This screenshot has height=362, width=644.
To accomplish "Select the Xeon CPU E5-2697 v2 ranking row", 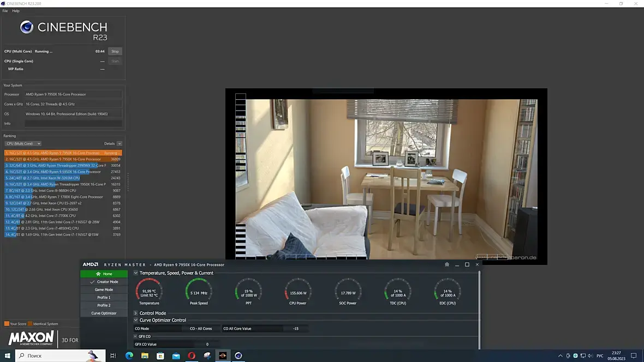I will pyautogui.click(x=63, y=203).
